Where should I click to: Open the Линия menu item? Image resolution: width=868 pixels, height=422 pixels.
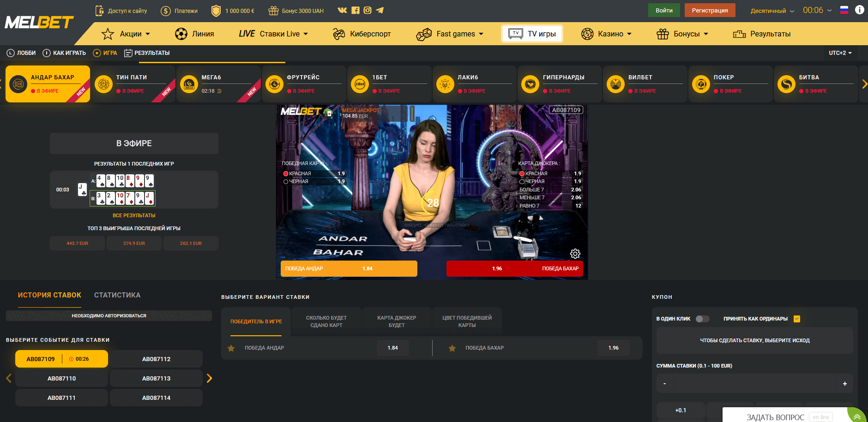pyautogui.click(x=194, y=34)
